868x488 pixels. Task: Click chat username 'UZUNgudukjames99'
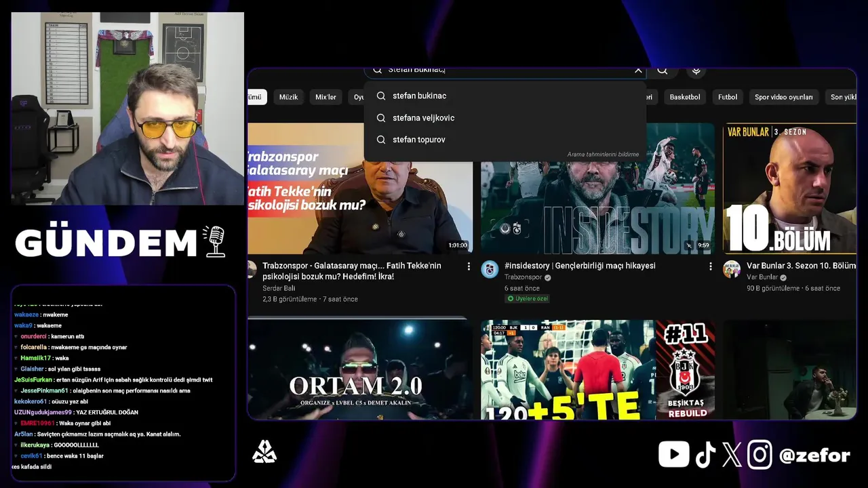pos(43,412)
